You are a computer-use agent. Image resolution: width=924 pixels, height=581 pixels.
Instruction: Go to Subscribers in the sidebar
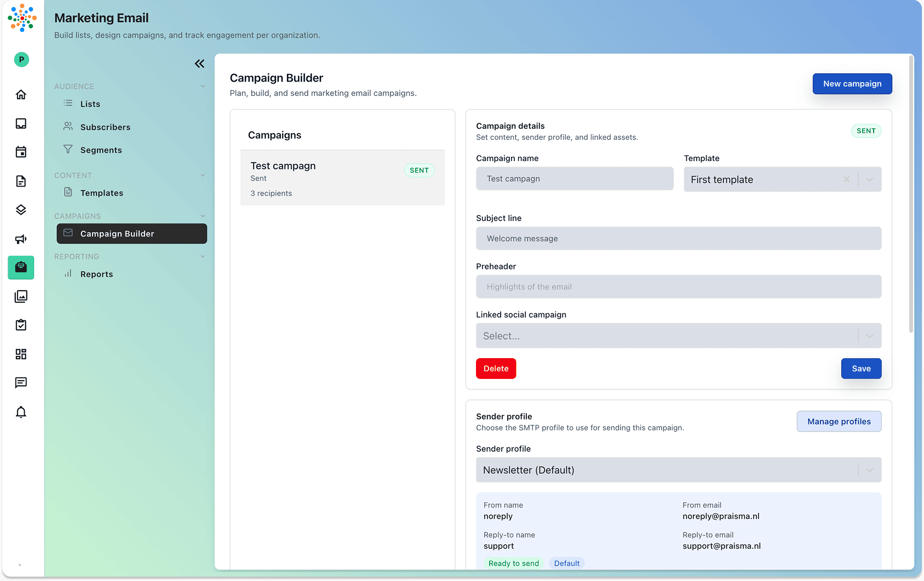click(105, 127)
